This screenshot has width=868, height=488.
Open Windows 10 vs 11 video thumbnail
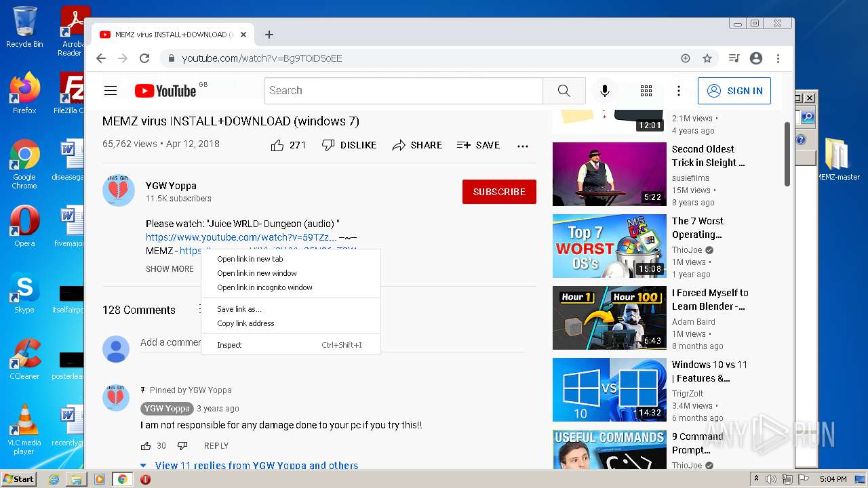610,390
